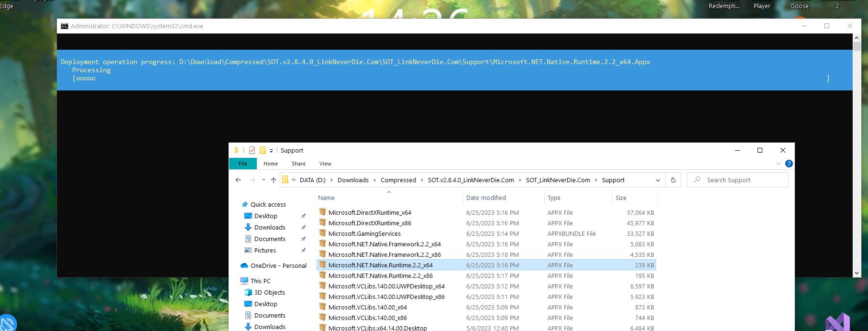The width and height of the screenshot is (868, 331).
Task: Select the Microsoft.NET.Native.Framework.2.2_x86 package icon
Action: tap(323, 254)
